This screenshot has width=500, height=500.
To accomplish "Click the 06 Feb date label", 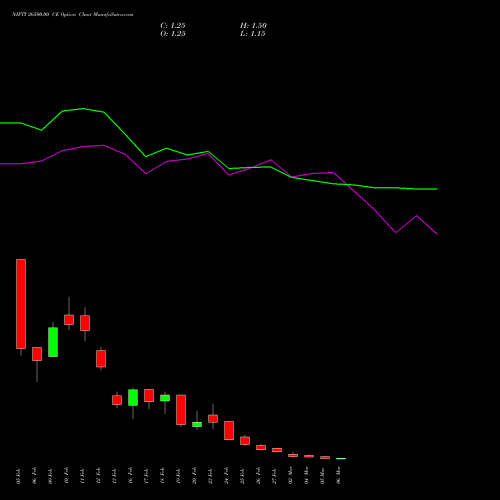I will tap(34, 476).
